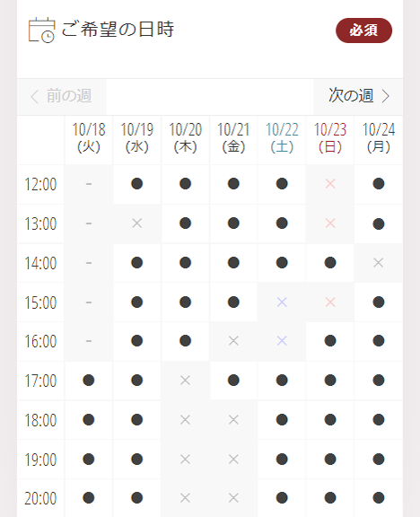
Task: Pick the 10/24 (月) 20:00 slot dot
Action: (379, 497)
